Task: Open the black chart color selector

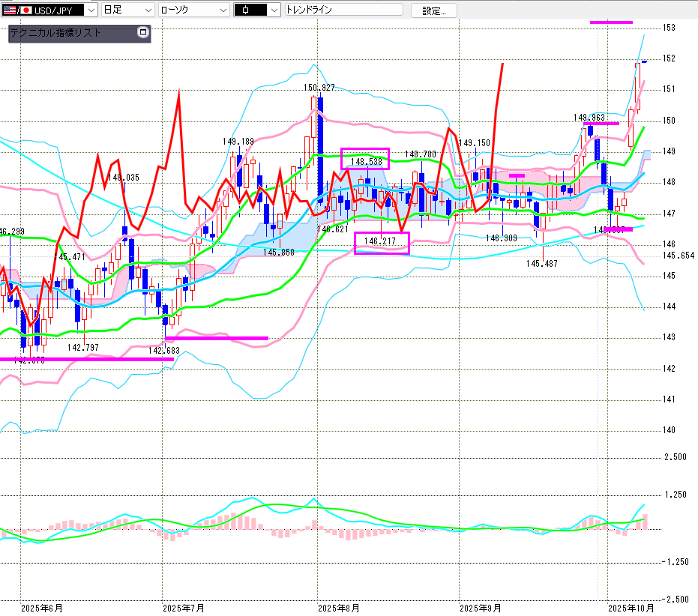Action: tap(256, 10)
